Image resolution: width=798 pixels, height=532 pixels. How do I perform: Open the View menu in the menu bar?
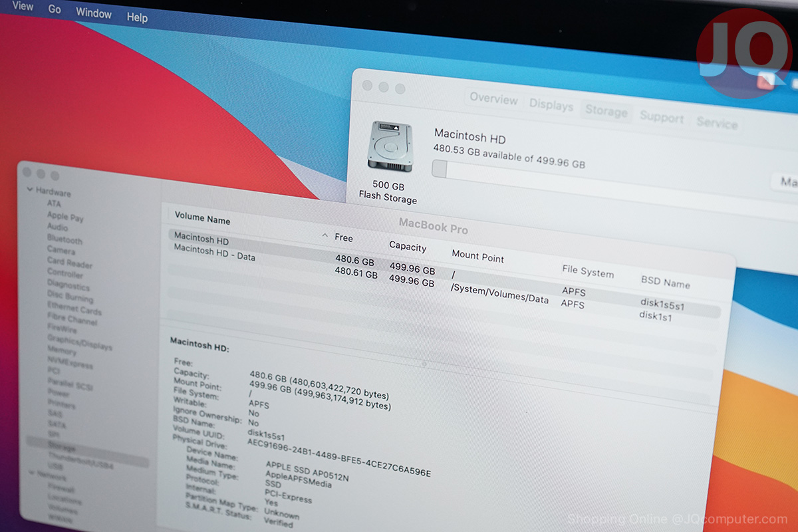tap(23, 7)
